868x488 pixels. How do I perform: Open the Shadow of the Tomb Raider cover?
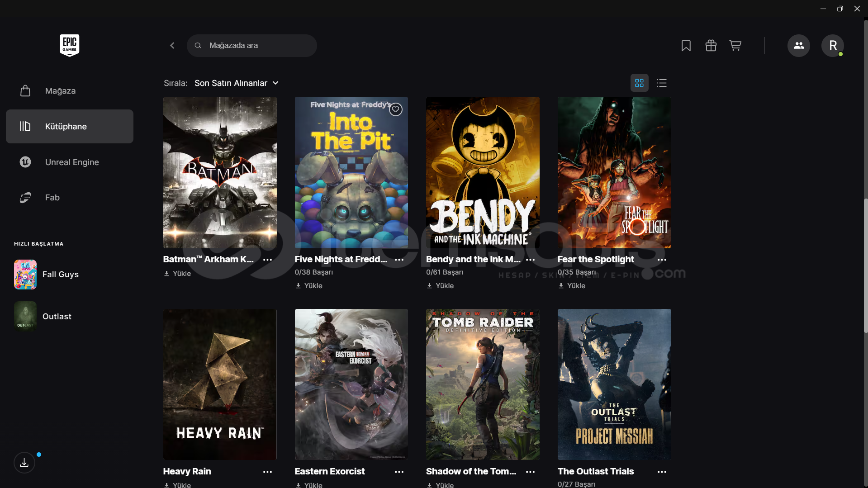483,384
